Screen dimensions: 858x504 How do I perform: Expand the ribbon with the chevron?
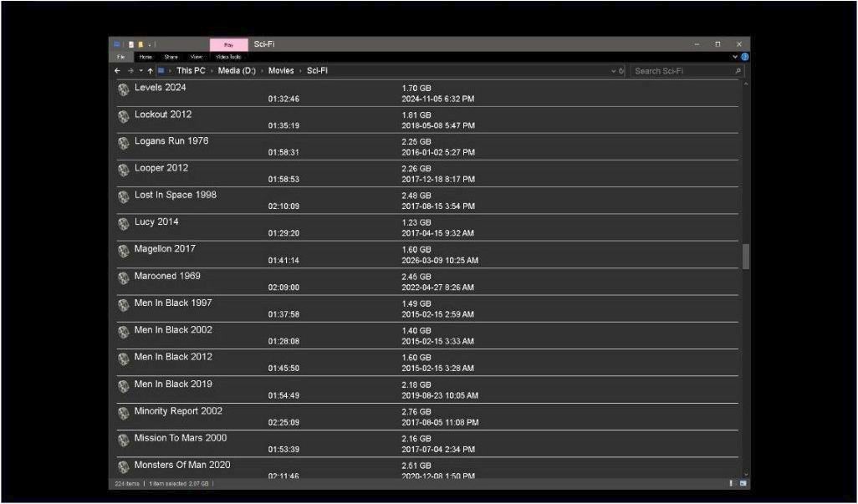coord(735,57)
